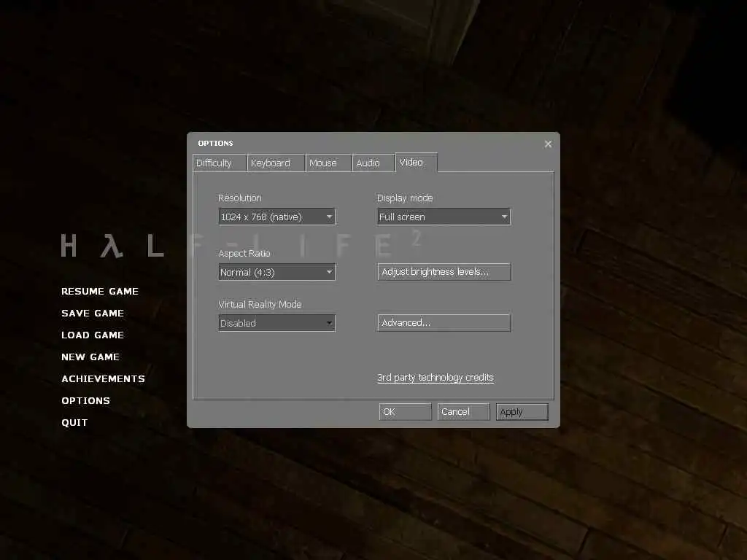Select Resume Game from main menu
Viewport: 747px width, 560px height.
click(100, 292)
